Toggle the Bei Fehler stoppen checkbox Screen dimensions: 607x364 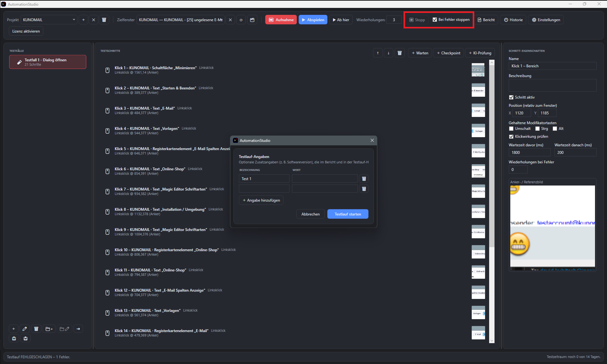click(435, 20)
